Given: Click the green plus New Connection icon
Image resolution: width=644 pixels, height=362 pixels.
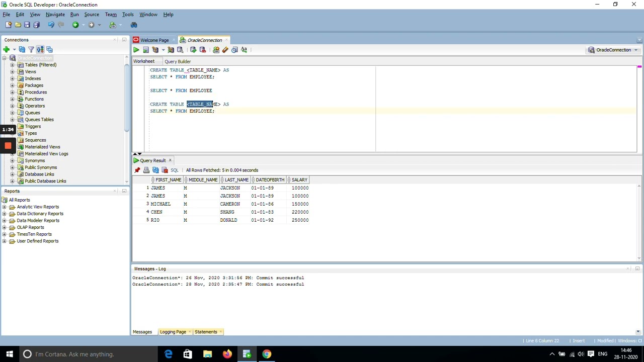Looking at the screenshot, I should [x=6, y=49].
